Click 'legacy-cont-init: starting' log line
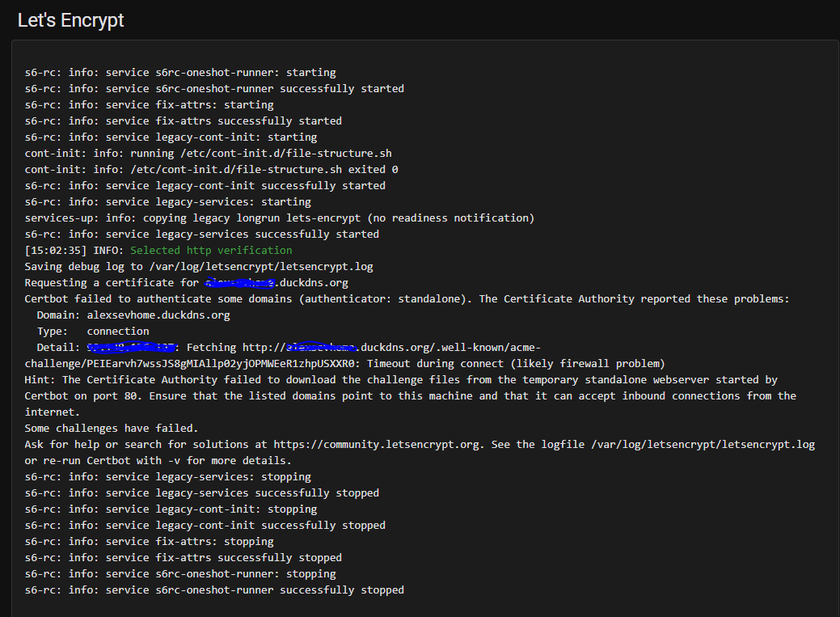 171,137
